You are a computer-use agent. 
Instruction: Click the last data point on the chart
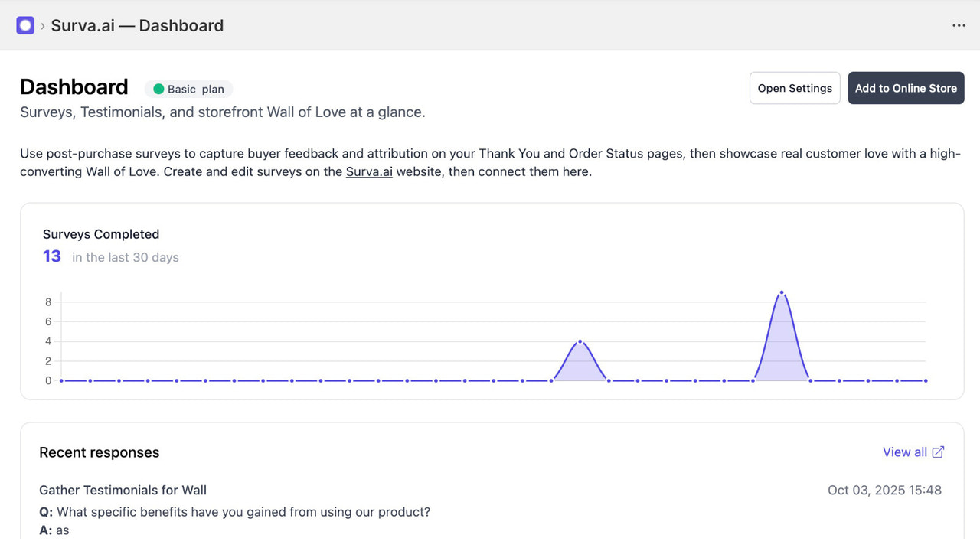point(926,380)
